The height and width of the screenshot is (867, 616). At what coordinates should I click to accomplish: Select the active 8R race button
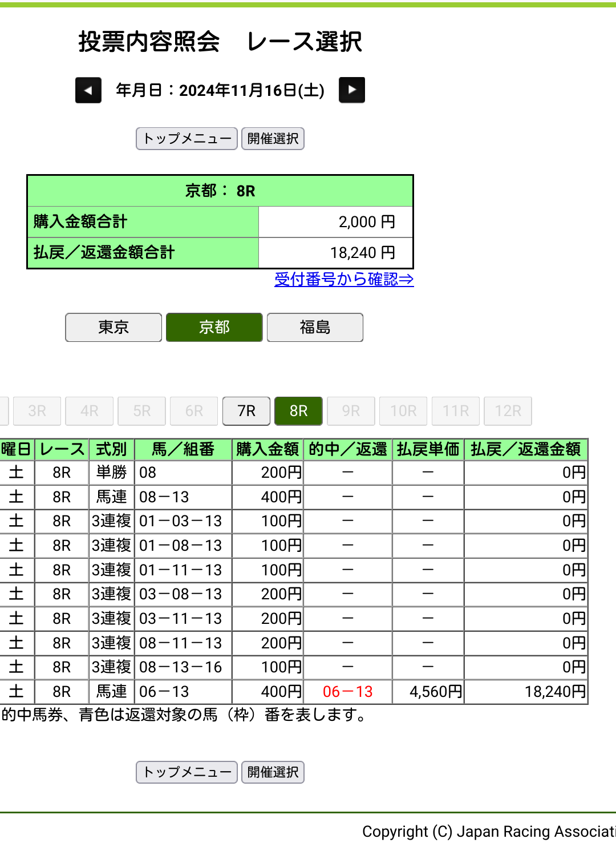coord(298,411)
